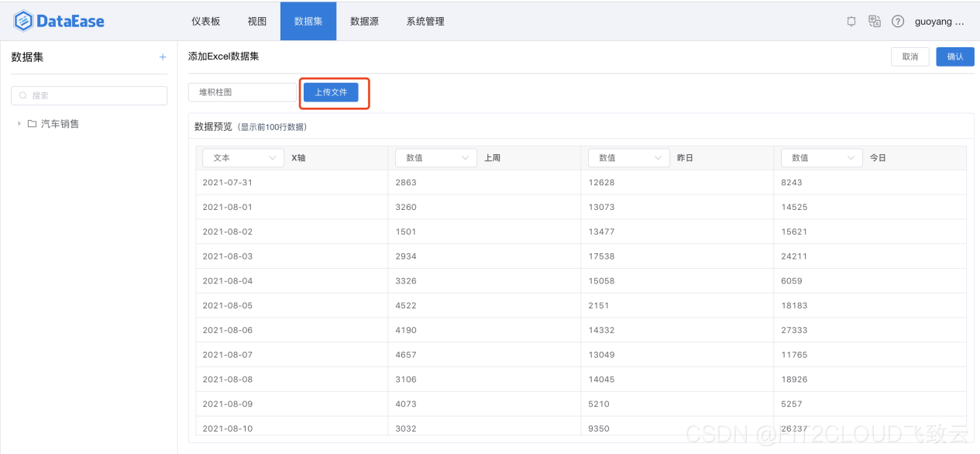Click the X轴 column header label

tap(299, 157)
